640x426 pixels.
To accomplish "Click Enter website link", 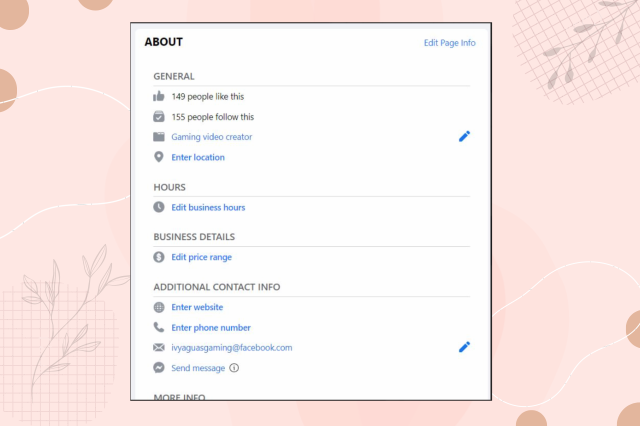I will 197,307.
